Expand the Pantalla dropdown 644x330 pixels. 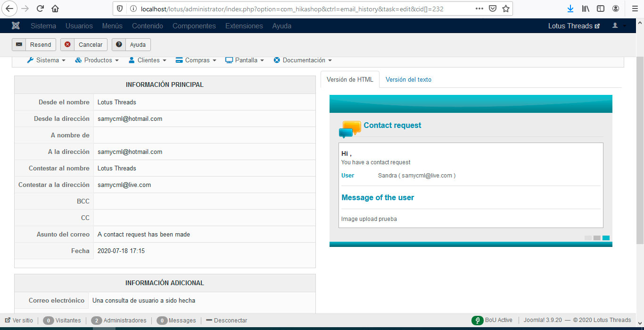click(x=245, y=60)
